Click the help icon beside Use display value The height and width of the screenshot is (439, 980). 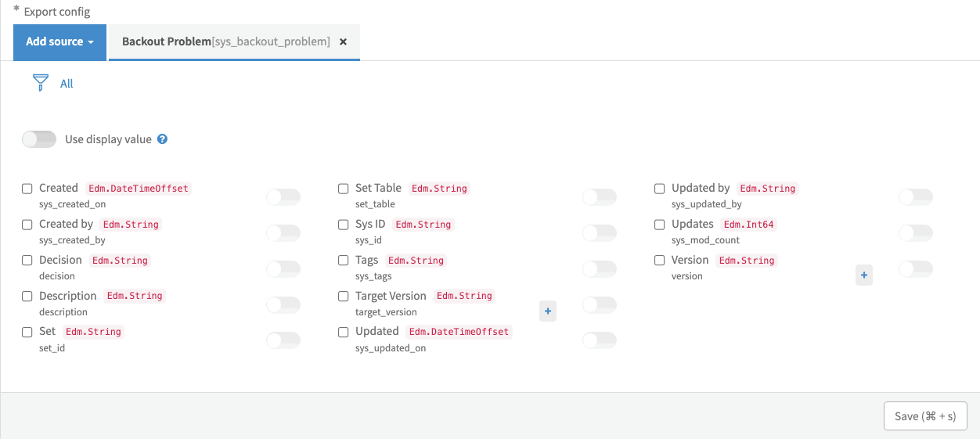(163, 139)
